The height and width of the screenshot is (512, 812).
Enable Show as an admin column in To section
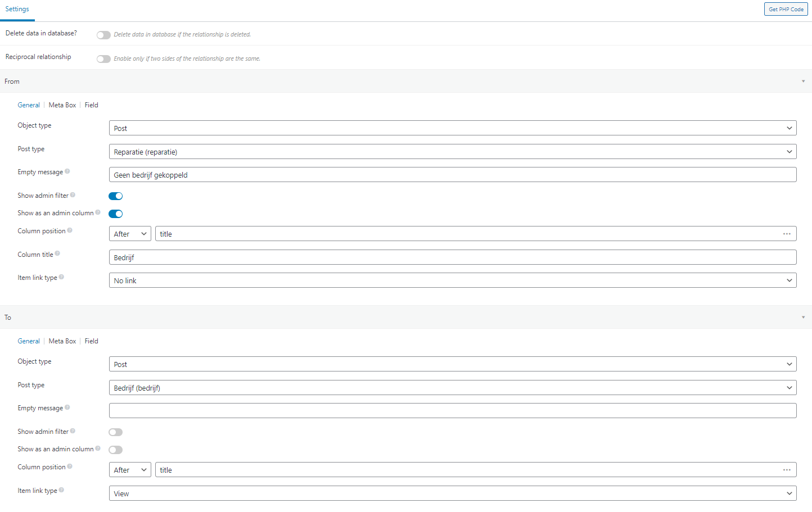pyautogui.click(x=115, y=450)
